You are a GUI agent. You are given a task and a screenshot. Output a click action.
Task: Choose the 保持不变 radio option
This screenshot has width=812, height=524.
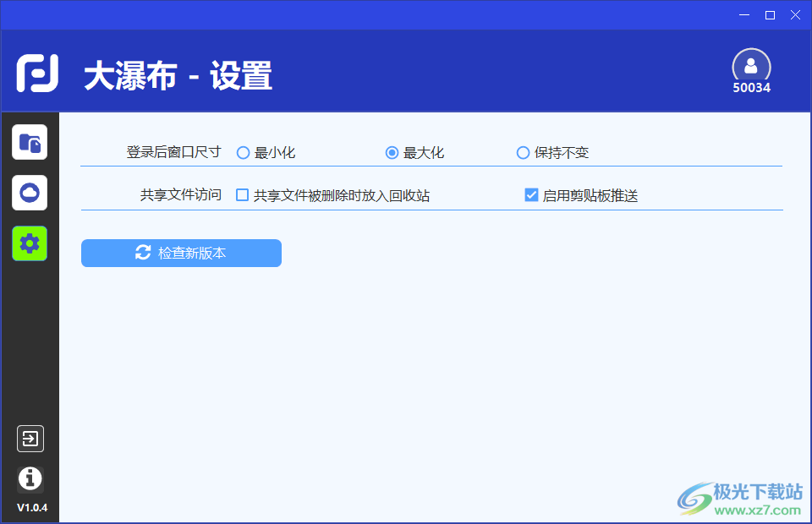tap(523, 153)
